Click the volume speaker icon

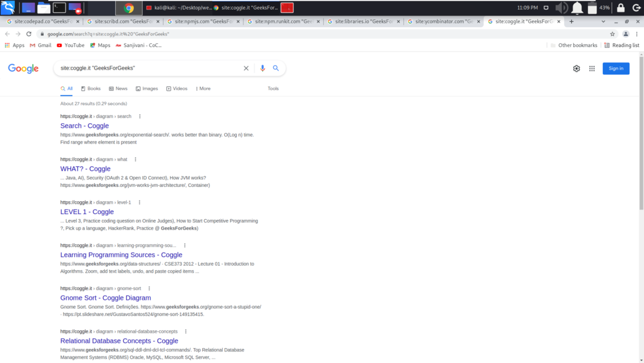tap(561, 7)
